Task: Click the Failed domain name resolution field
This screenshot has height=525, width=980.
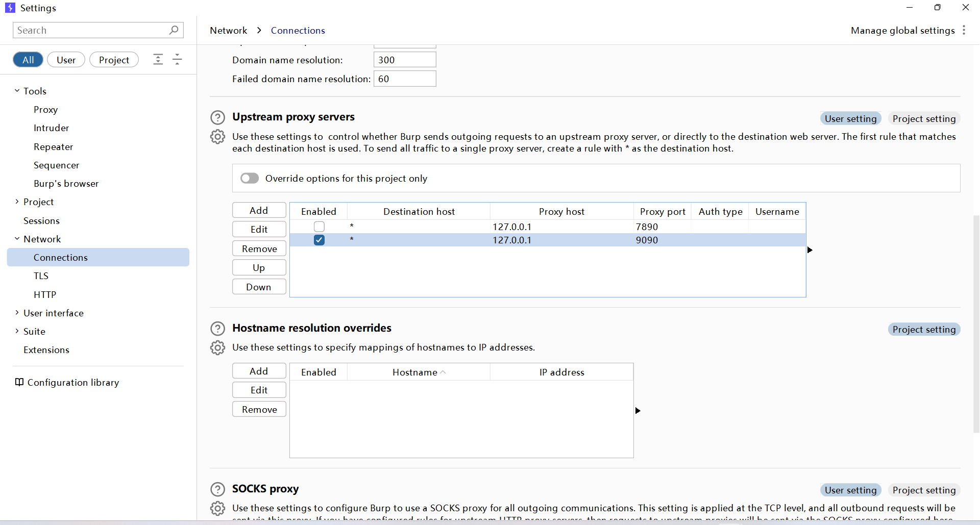Action: 404,79
